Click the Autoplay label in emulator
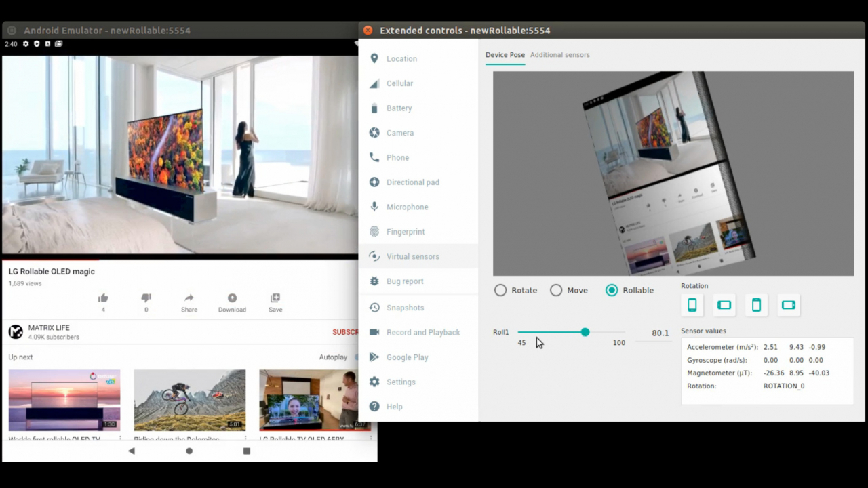The height and width of the screenshot is (488, 868). pyautogui.click(x=333, y=357)
